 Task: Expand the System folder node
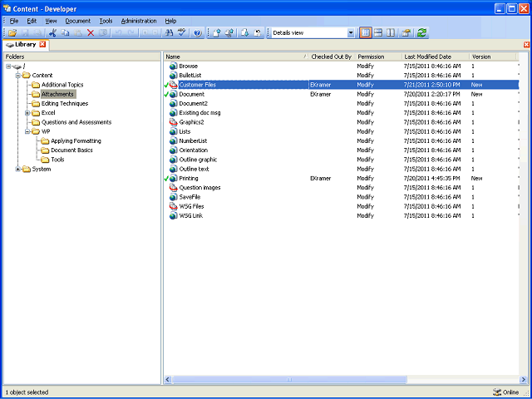pyautogui.click(x=18, y=169)
